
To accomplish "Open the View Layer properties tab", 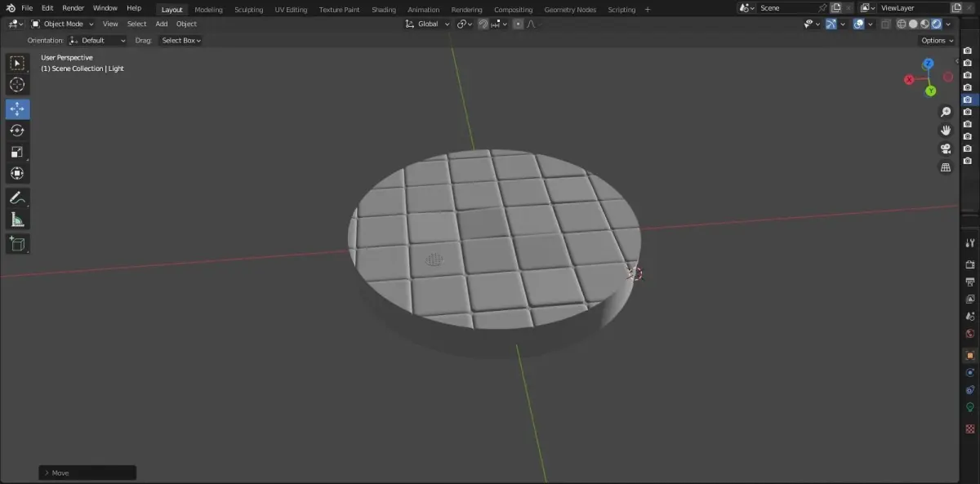I will [970, 299].
